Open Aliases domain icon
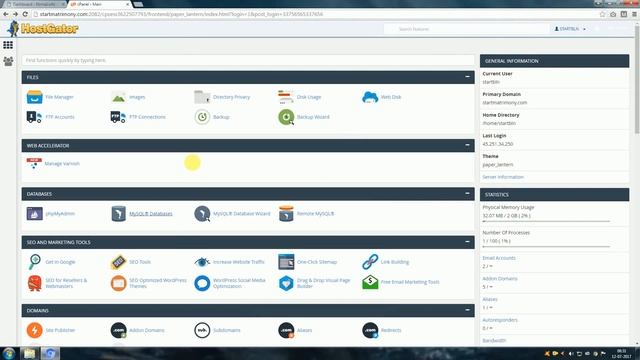The height and width of the screenshot is (360, 640). click(286, 330)
